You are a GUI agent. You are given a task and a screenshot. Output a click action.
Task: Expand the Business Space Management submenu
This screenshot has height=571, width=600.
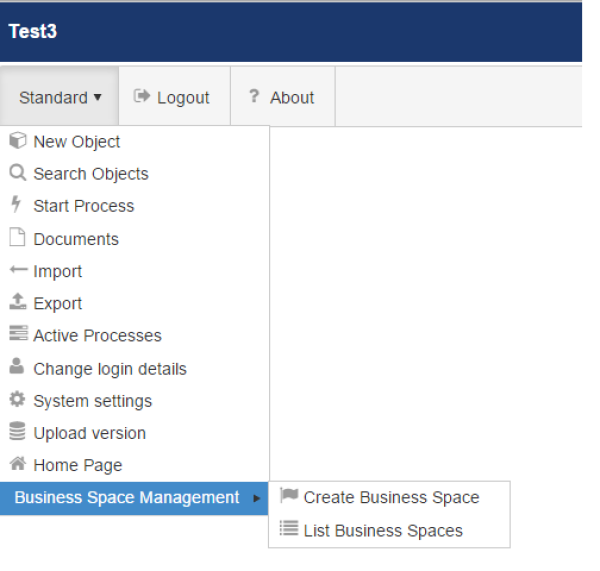pos(127,497)
